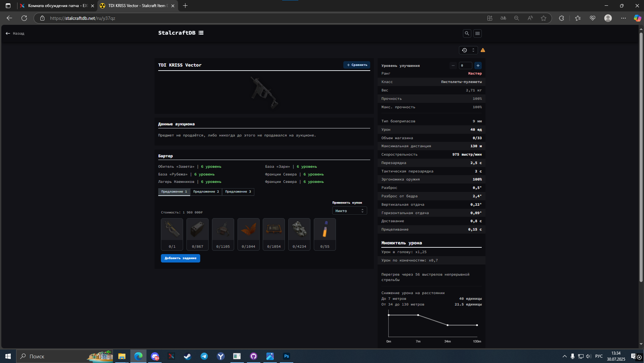Select the rock ore item 0/4234
This screenshot has height=363, width=644.
click(299, 234)
